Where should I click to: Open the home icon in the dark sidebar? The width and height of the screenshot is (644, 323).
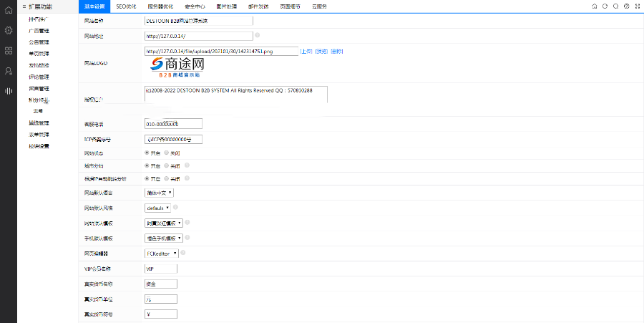(x=8, y=10)
